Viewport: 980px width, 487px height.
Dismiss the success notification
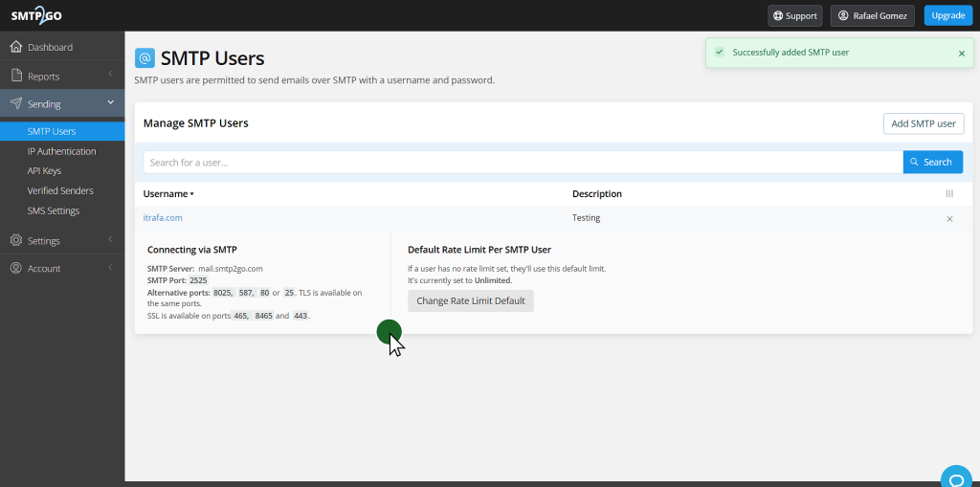point(962,54)
